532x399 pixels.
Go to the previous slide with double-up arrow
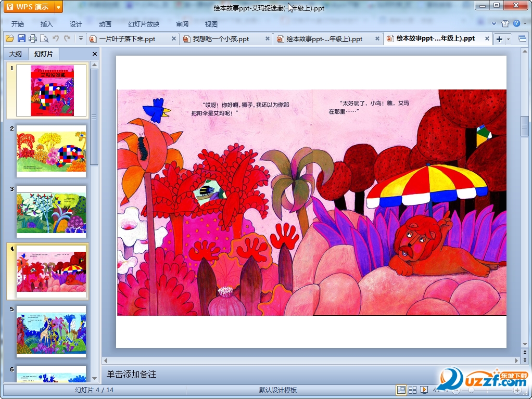pos(525,352)
